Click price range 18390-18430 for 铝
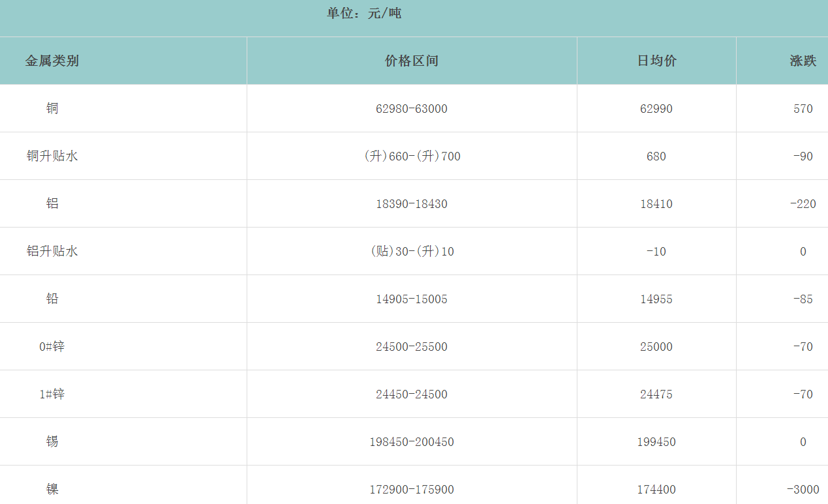 (412, 204)
